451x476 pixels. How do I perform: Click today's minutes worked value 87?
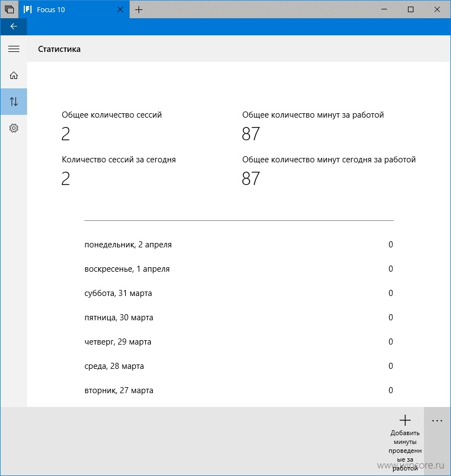pyautogui.click(x=251, y=178)
